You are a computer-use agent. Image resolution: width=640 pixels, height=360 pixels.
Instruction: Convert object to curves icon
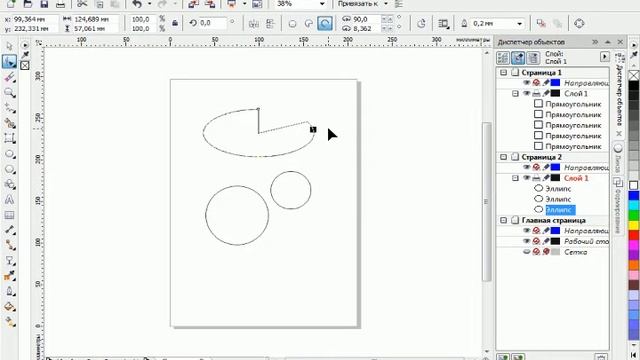pos(579,23)
